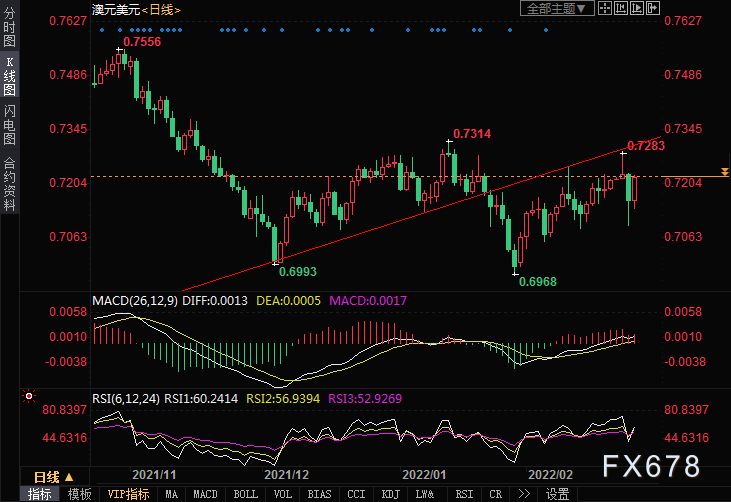Open the 日线 period label in chart title
This screenshot has height=502, width=731.
161,10
